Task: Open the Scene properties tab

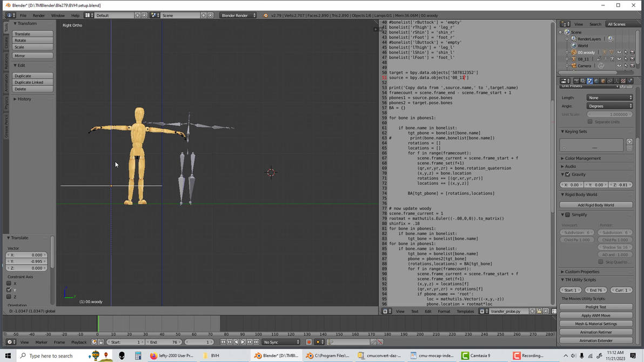Action: (589, 81)
